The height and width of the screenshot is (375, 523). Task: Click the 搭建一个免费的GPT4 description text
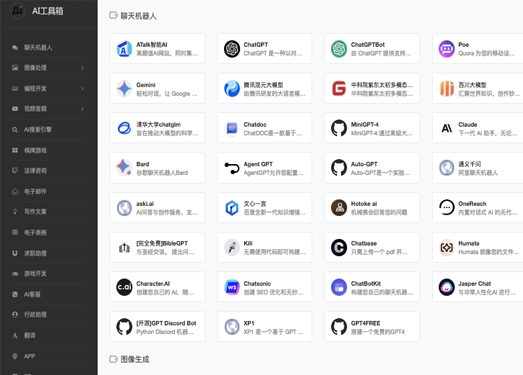point(378,332)
